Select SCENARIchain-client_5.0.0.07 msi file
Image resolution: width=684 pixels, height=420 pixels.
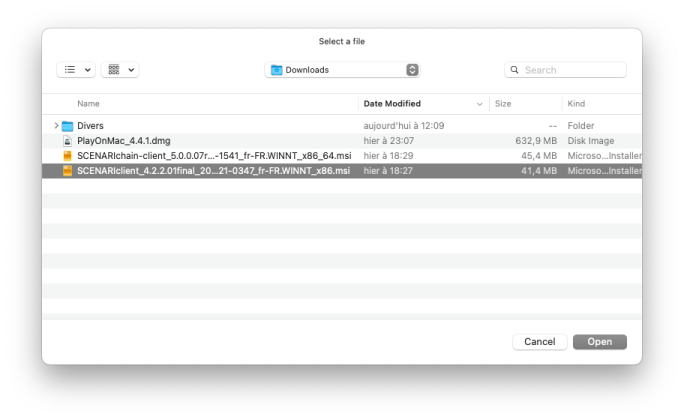(214, 156)
